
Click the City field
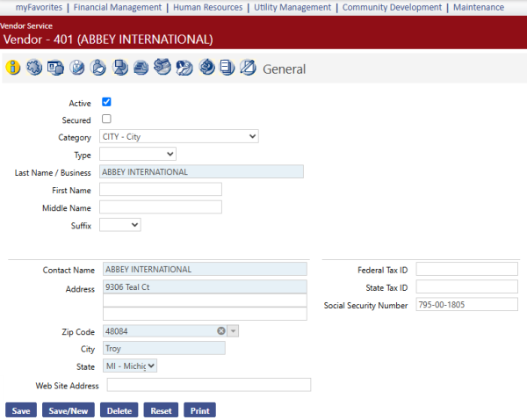pos(164,348)
